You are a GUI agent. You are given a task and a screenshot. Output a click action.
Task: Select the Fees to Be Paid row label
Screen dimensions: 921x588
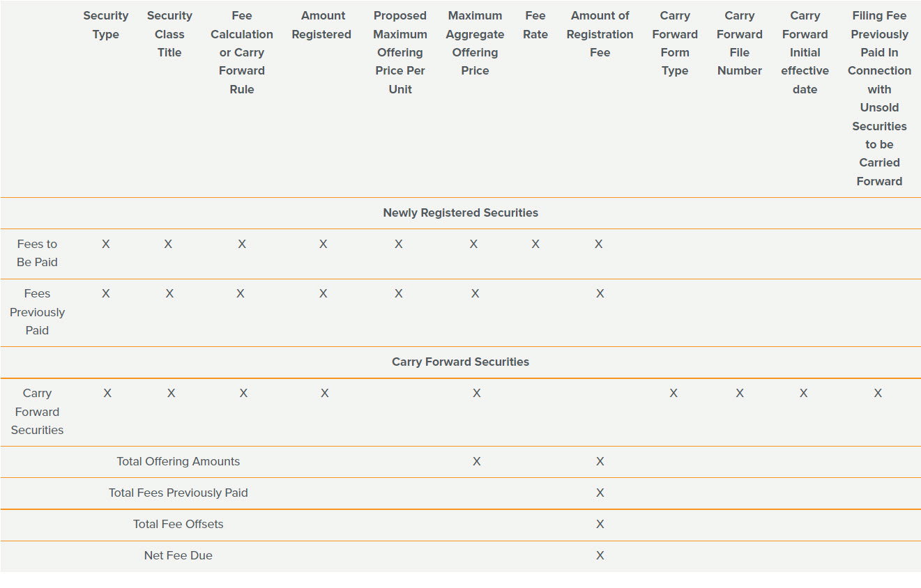(37, 253)
